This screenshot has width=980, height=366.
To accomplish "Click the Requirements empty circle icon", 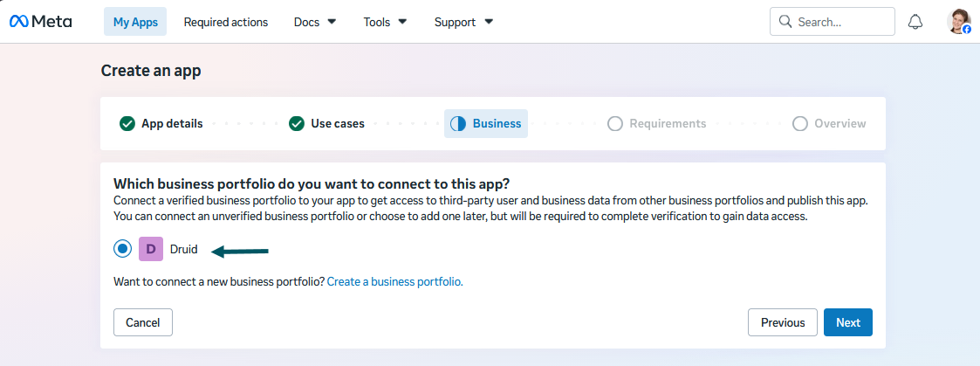I will [615, 124].
